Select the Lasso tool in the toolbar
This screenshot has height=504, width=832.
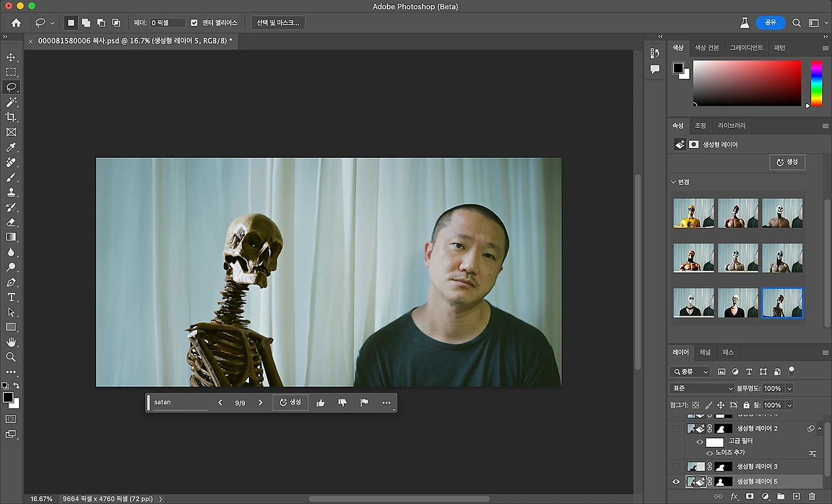coord(11,87)
